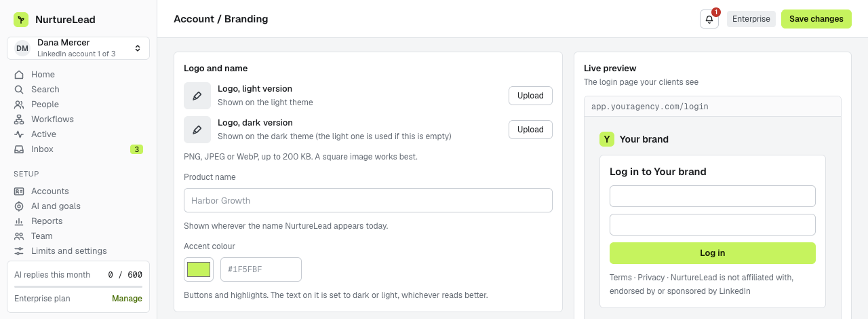Click the 'Logo and name' heading
868x319 pixels.
pyautogui.click(x=216, y=69)
